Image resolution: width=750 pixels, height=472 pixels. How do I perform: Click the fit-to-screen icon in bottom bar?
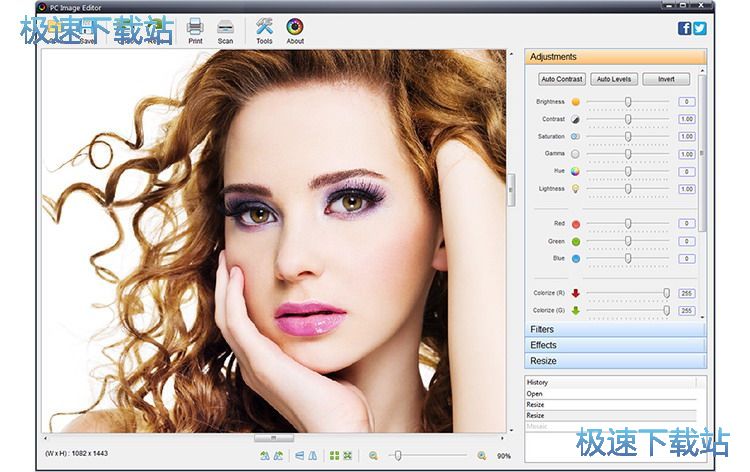tap(348, 455)
